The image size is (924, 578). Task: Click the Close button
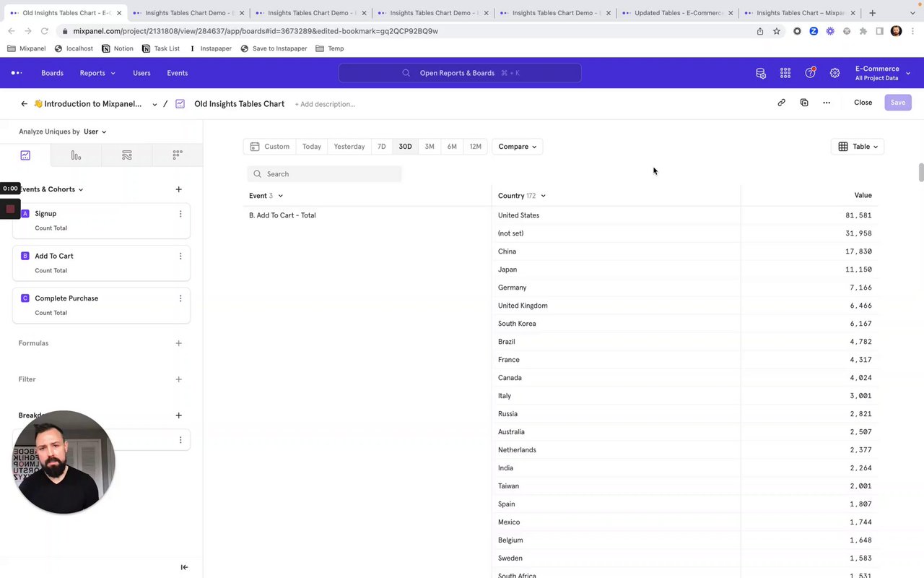click(x=863, y=103)
